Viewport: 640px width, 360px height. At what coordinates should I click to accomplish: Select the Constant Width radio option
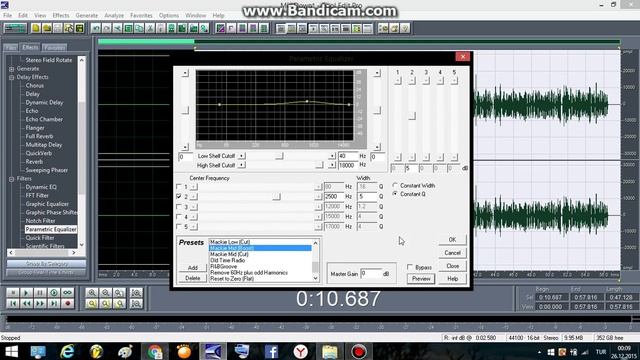coord(395,185)
